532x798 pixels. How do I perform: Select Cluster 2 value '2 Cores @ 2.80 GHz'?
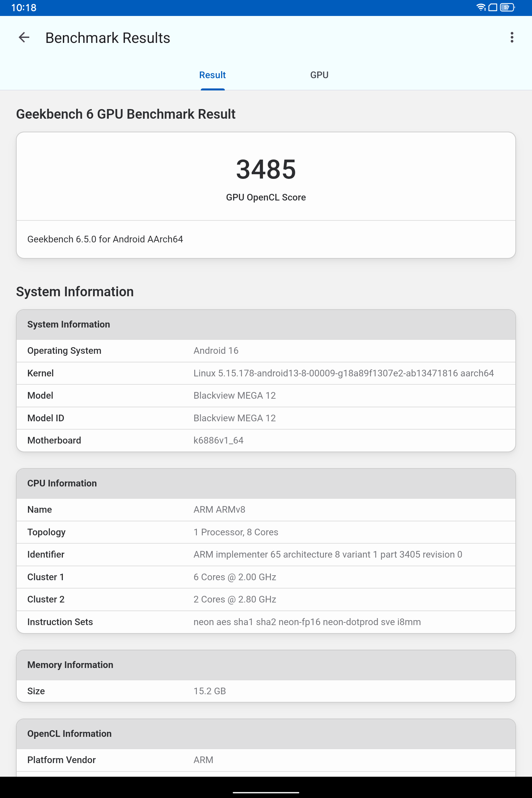(235, 599)
